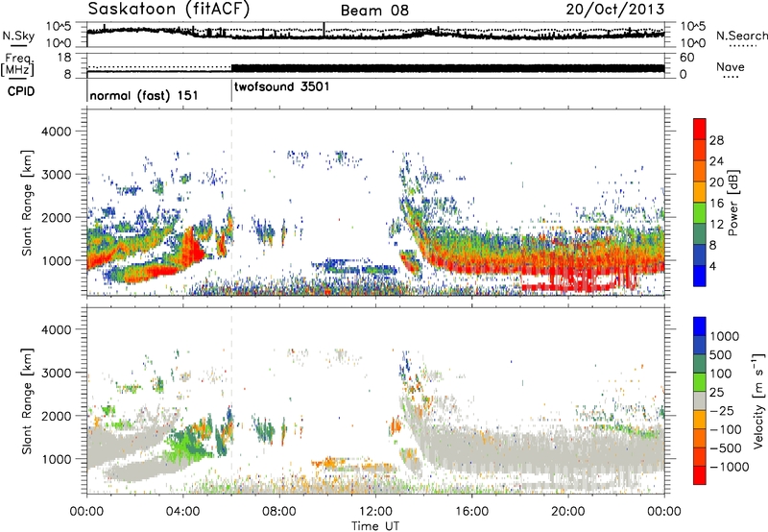Select the solid line sample under N.Sky
768x532 pixels.
click(18, 45)
